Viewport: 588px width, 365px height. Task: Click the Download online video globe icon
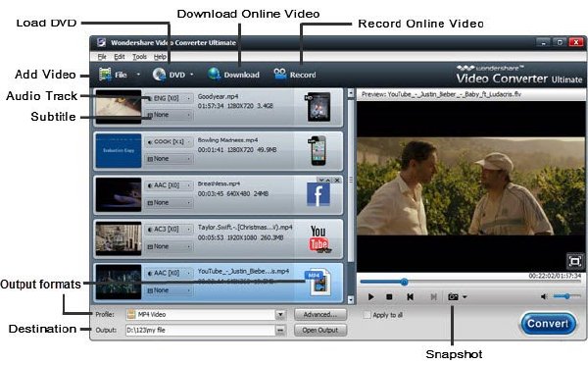(214, 74)
